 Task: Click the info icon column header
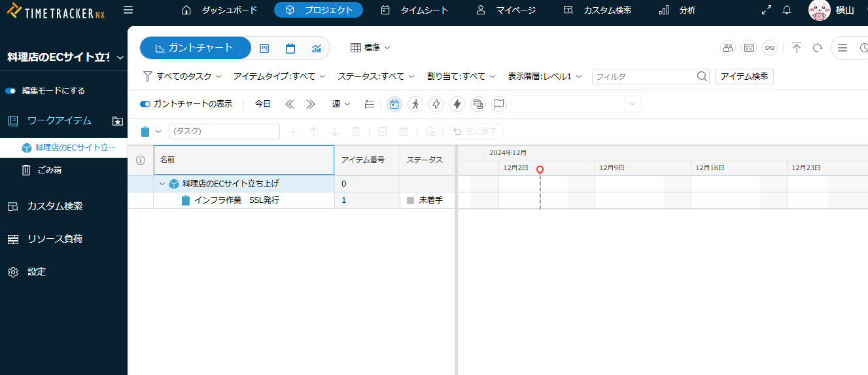point(140,160)
